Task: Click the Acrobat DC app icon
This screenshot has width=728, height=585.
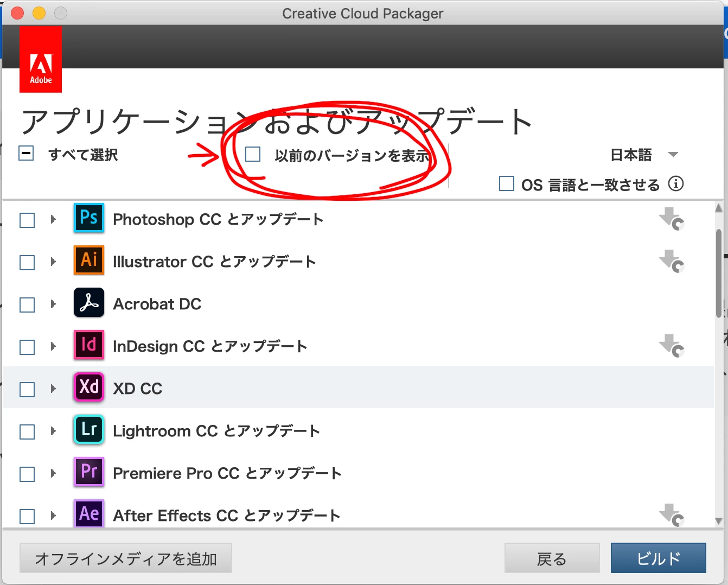Action: click(89, 303)
